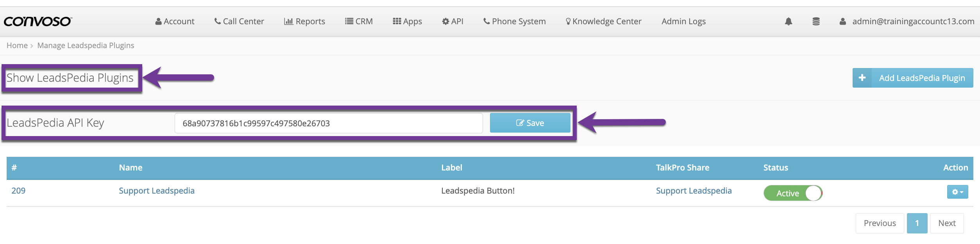Focus the LeadsPedia API Key field
This screenshot has width=980, height=244.
pos(328,123)
